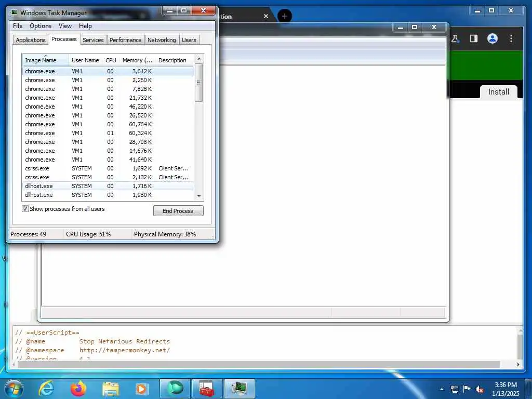Switch to the Services tab
532x399 pixels.
click(94, 40)
